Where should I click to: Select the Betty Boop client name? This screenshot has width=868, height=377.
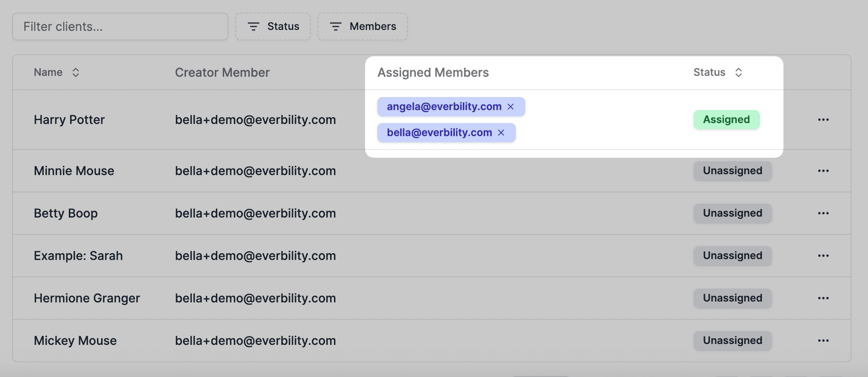coord(66,213)
